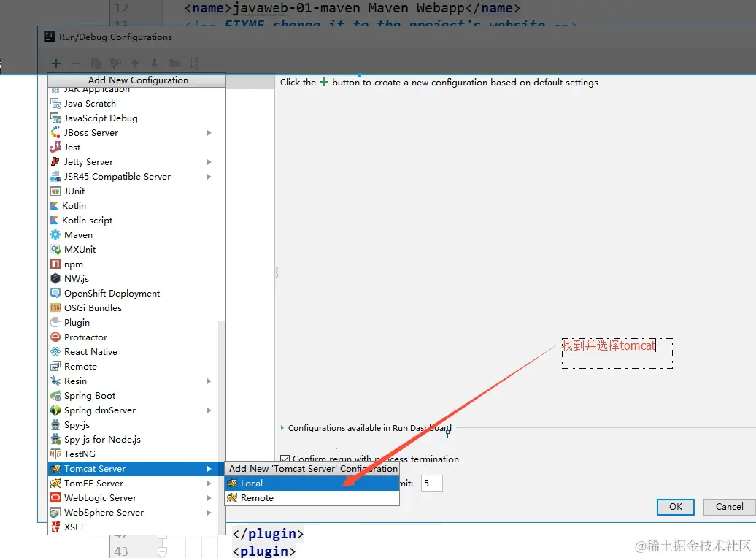Click the Spy-js label in list

(77, 425)
